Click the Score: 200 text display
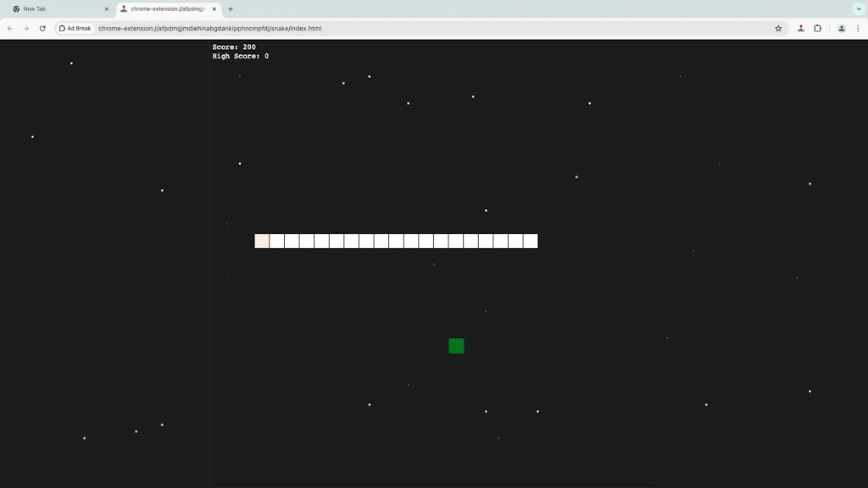This screenshot has width=868, height=488. click(233, 47)
